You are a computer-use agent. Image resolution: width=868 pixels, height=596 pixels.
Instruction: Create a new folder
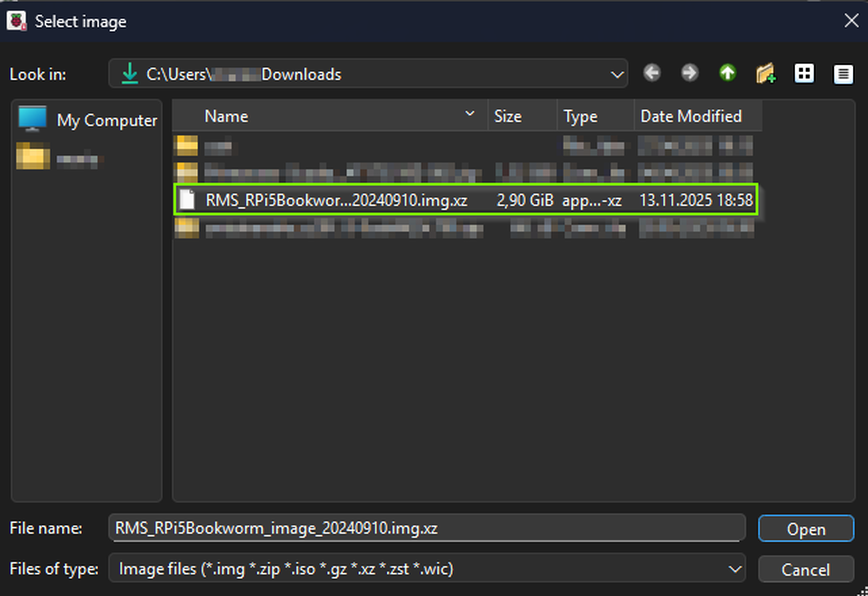765,73
